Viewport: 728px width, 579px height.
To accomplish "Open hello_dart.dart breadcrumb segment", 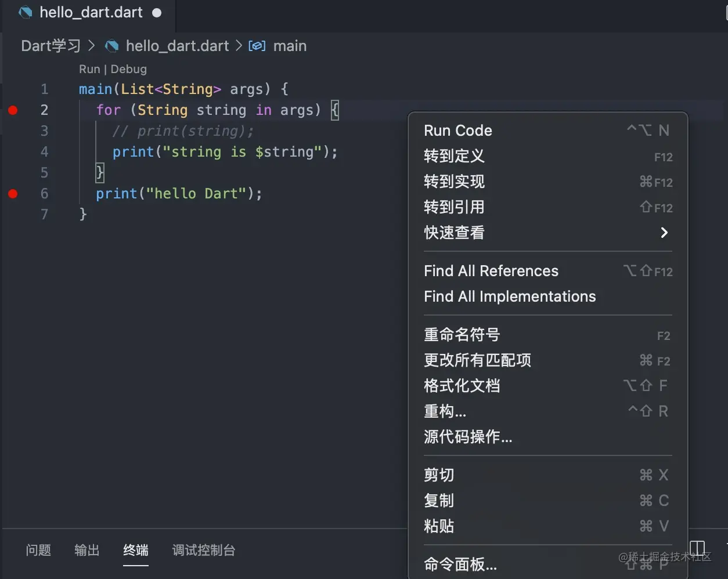I will pyautogui.click(x=177, y=46).
